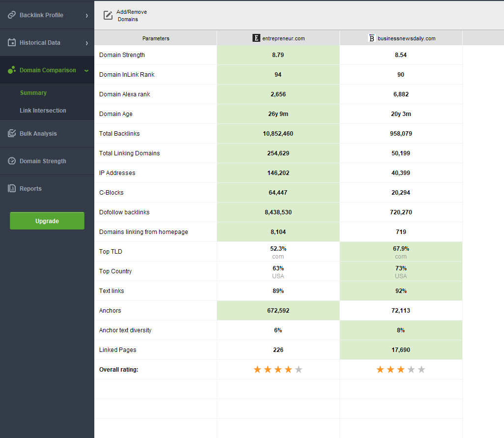Image resolution: width=504 pixels, height=438 pixels.
Task: Click the Backlink Profile chain icon
Action: click(x=12, y=15)
